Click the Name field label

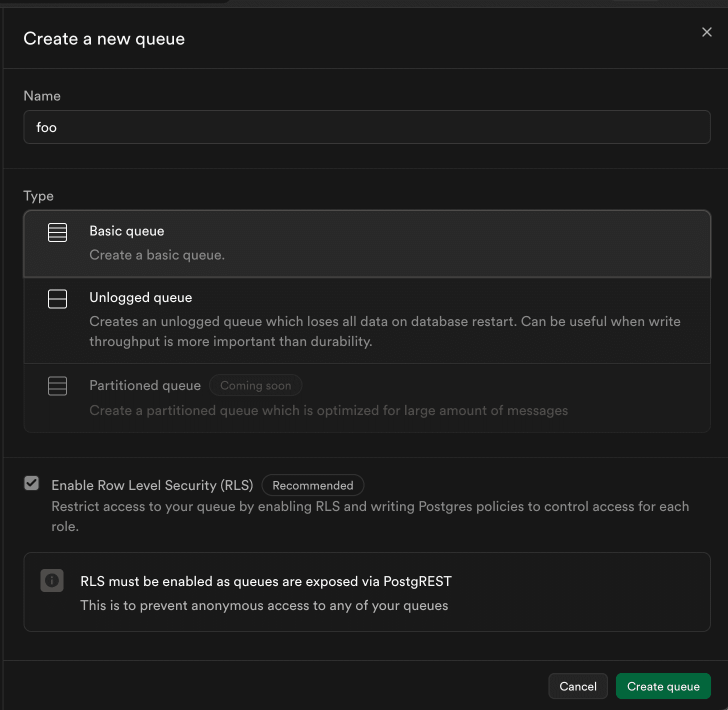point(42,95)
